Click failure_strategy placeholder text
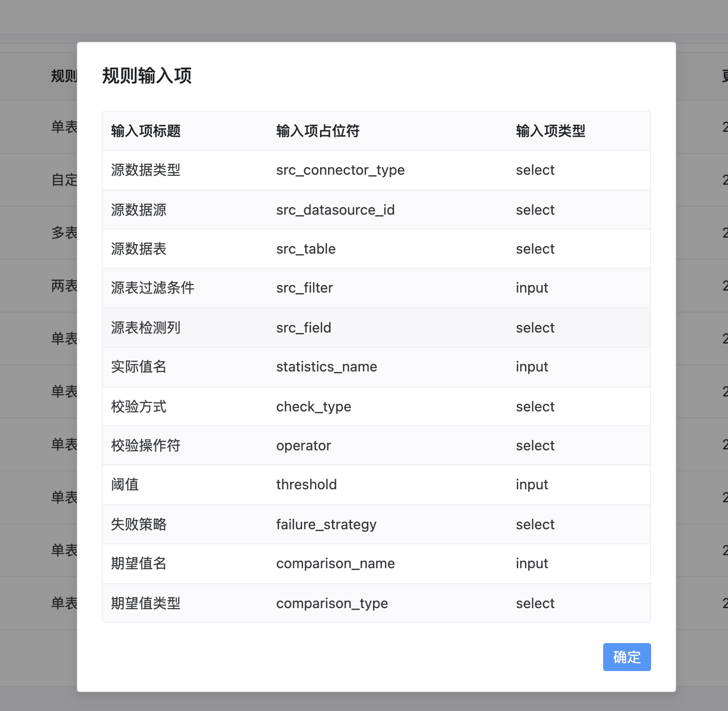The image size is (728, 711). [327, 524]
